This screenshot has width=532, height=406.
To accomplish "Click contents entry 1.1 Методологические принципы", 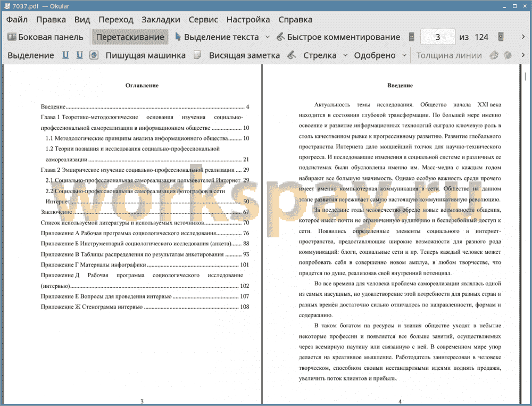I will [147, 138].
